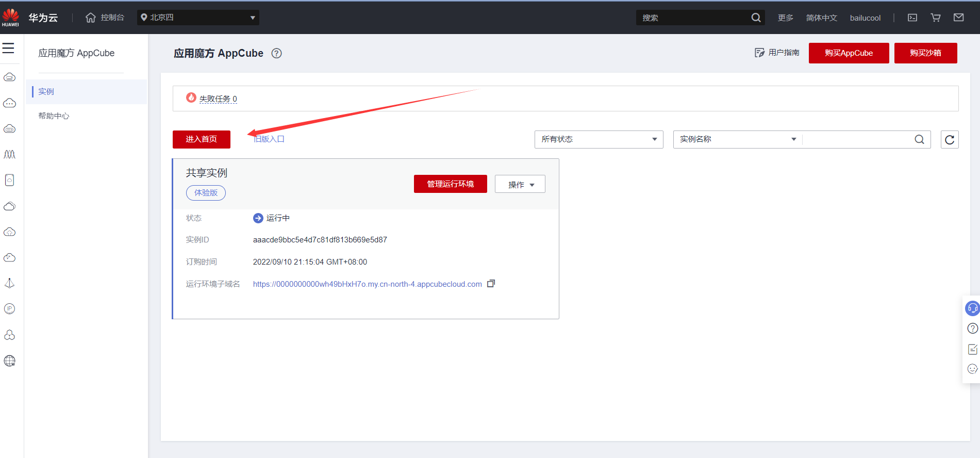Click the smiley satisfaction survey icon
This screenshot has width=980, height=458.
point(972,369)
